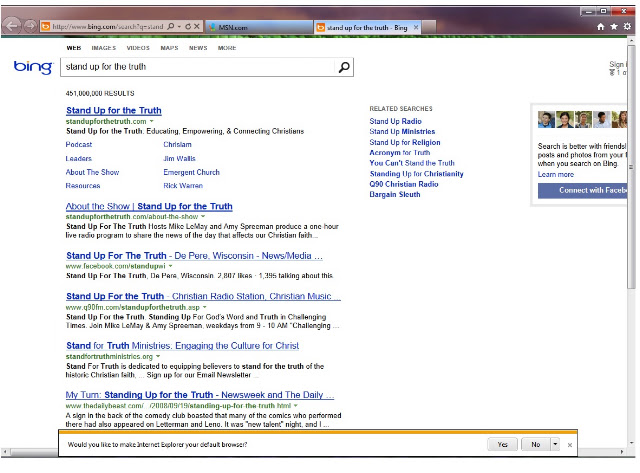
Task: Click inside the Bing search text box
Action: (198, 67)
